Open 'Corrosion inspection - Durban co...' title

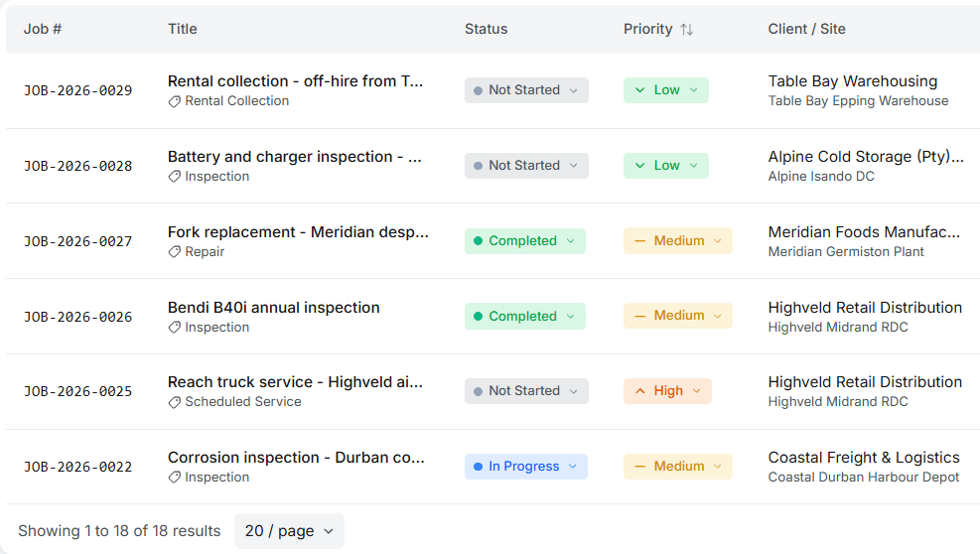click(296, 458)
